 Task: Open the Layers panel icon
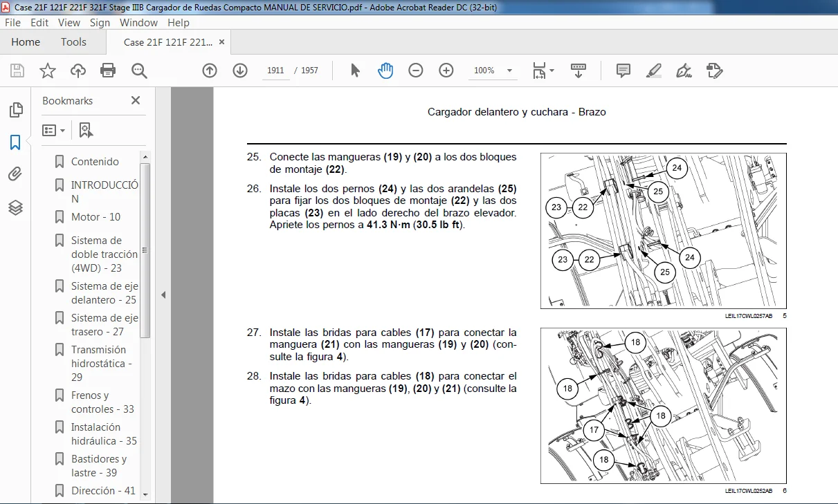pos(15,207)
